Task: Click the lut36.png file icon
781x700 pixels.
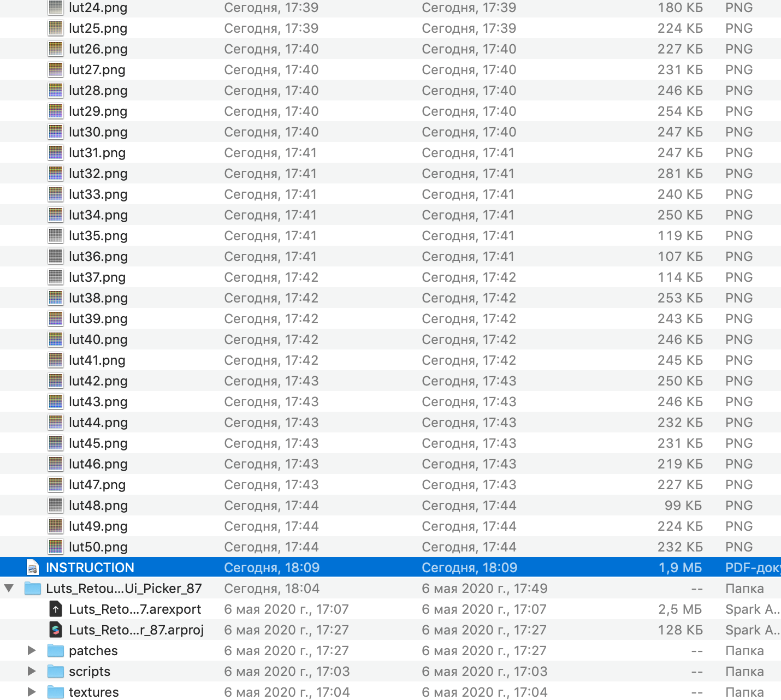Action: pyautogui.click(x=56, y=257)
